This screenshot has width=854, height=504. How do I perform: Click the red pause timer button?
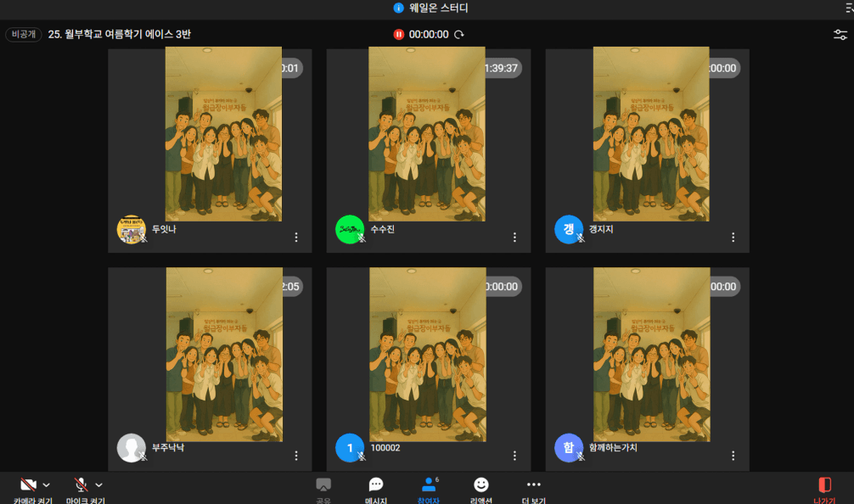click(399, 35)
